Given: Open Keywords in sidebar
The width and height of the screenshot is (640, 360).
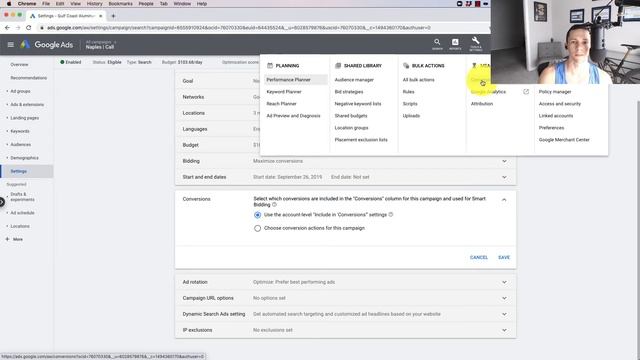Looking at the screenshot, I should (20, 131).
